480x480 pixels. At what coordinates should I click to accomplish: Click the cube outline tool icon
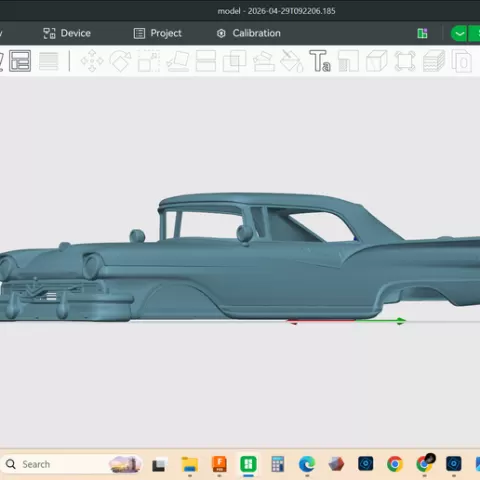coord(377,61)
